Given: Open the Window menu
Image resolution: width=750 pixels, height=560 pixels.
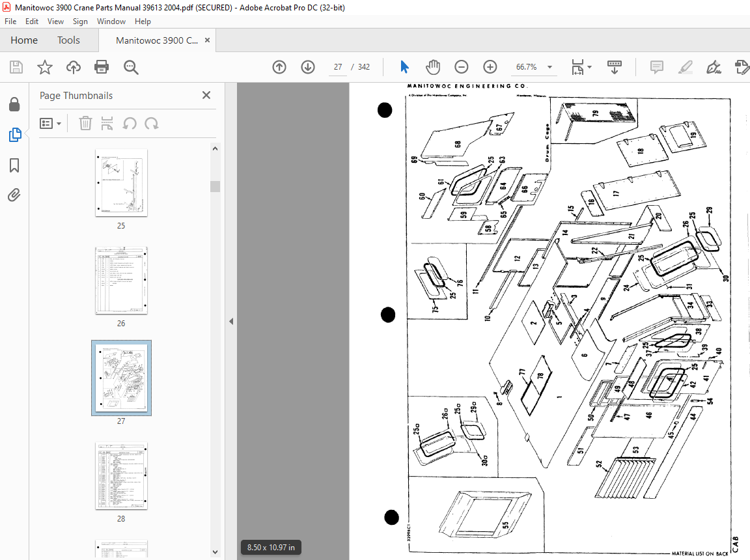Looking at the screenshot, I should click(x=111, y=21).
